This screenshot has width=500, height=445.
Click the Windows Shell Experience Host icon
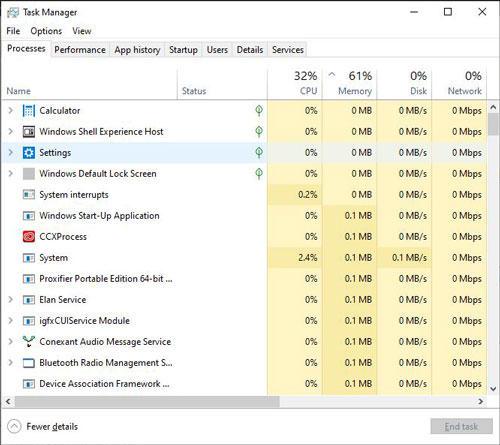pyautogui.click(x=29, y=132)
